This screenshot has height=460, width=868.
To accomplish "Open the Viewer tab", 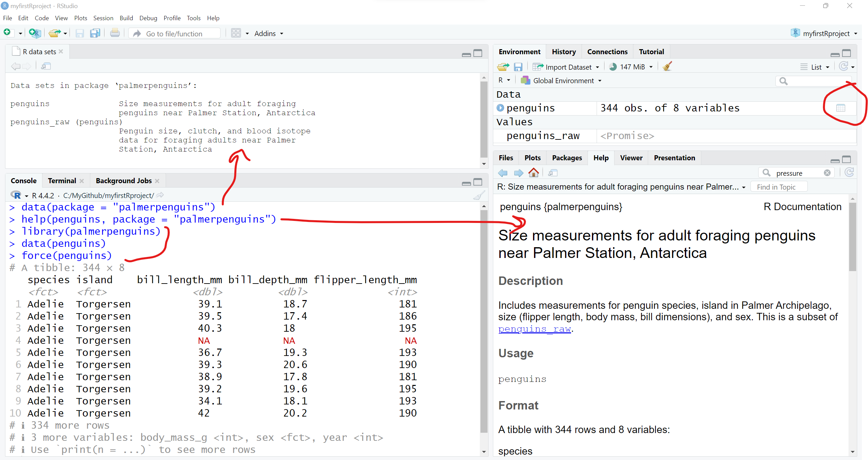I will [631, 158].
